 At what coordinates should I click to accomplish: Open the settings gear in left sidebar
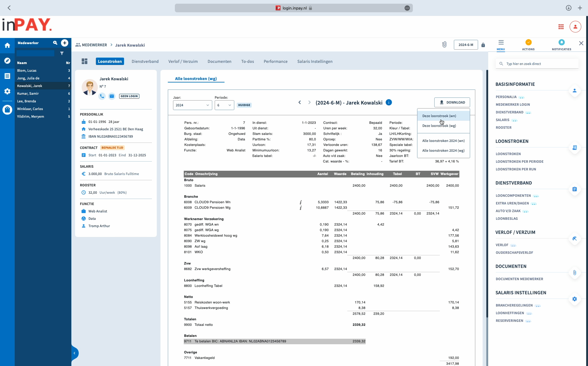(x=7, y=91)
